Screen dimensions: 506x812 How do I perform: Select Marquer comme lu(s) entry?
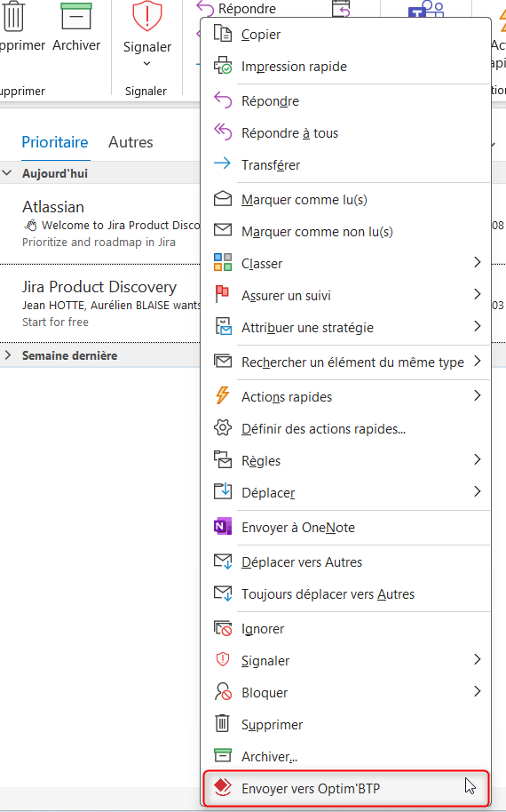(x=345, y=199)
